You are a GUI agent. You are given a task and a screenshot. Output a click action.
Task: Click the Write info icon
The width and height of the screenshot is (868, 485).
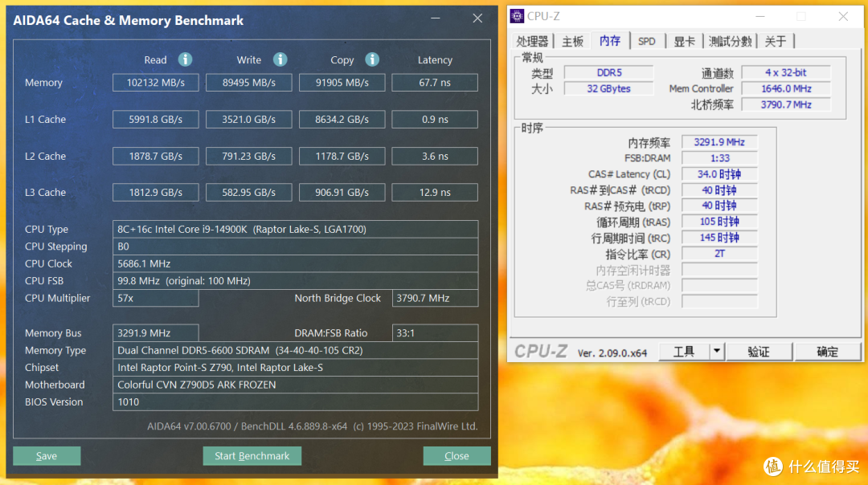point(280,59)
